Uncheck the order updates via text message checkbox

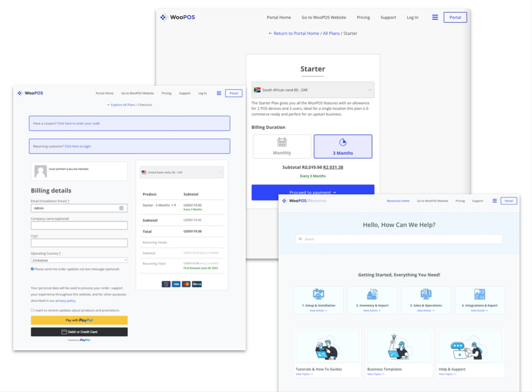click(x=32, y=269)
